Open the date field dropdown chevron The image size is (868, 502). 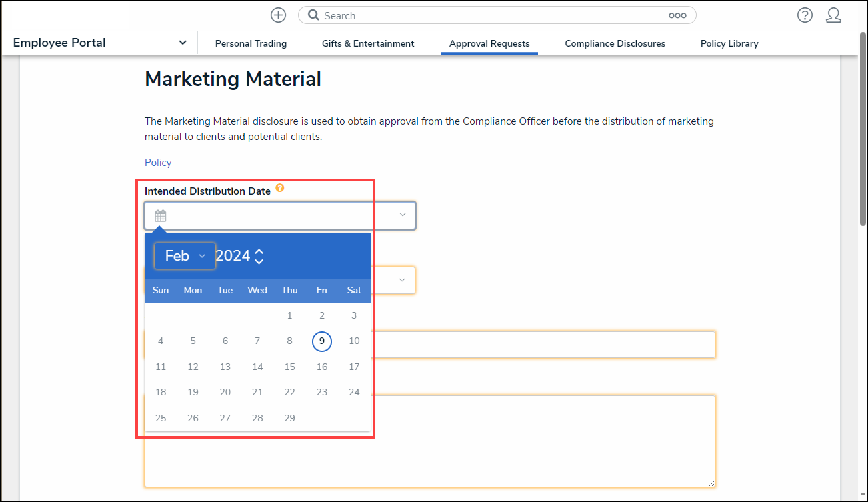402,215
